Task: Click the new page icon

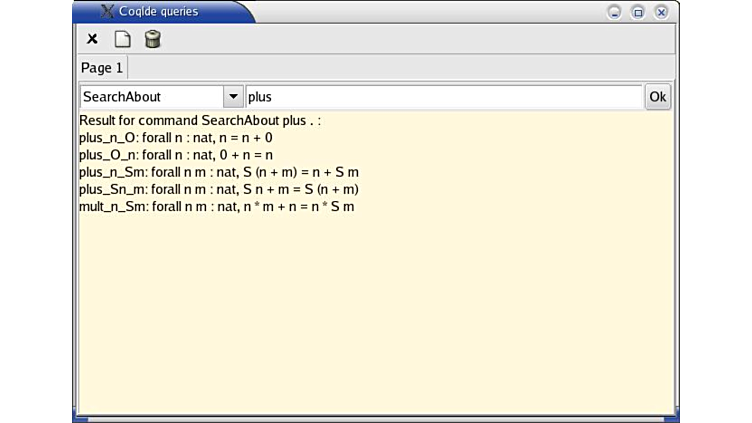Action: pyautogui.click(x=122, y=39)
